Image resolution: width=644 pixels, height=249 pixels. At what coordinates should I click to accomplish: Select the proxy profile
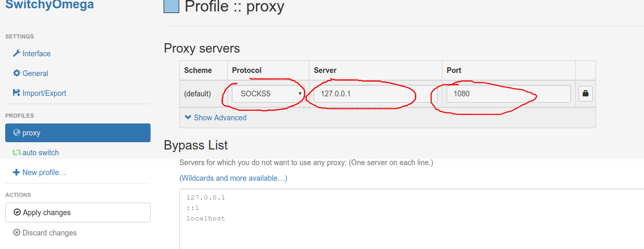coord(78,133)
